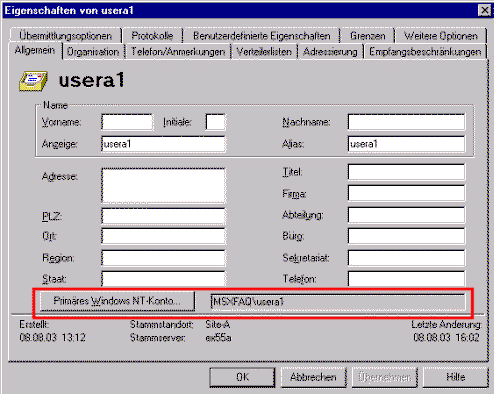Select the Allgemein tab
Screen dimensions: 494x394
(35, 51)
